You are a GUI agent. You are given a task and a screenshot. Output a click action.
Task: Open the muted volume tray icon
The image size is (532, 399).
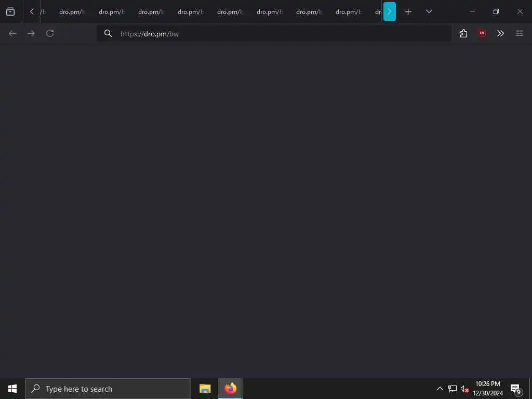click(464, 389)
